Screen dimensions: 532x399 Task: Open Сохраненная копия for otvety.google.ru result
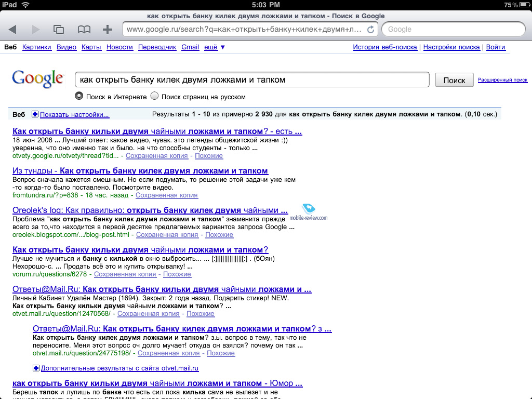click(x=157, y=156)
